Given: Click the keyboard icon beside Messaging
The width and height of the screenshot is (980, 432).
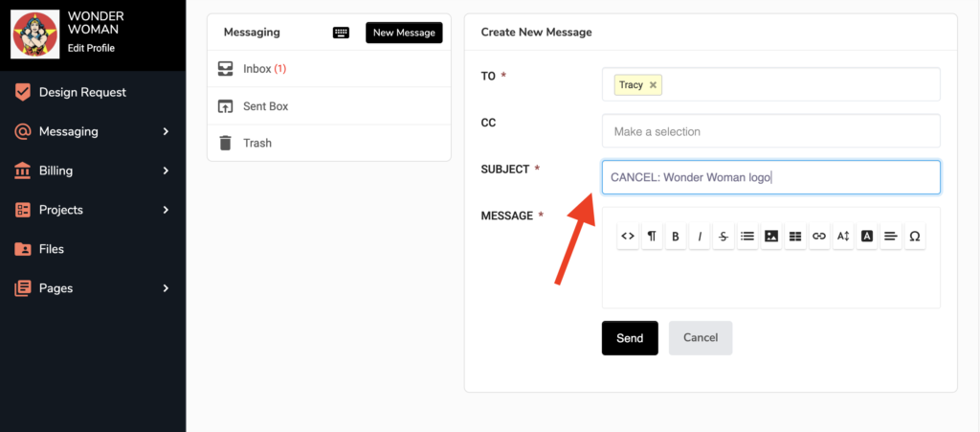Looking at the screenshot, I should (342, 33).
